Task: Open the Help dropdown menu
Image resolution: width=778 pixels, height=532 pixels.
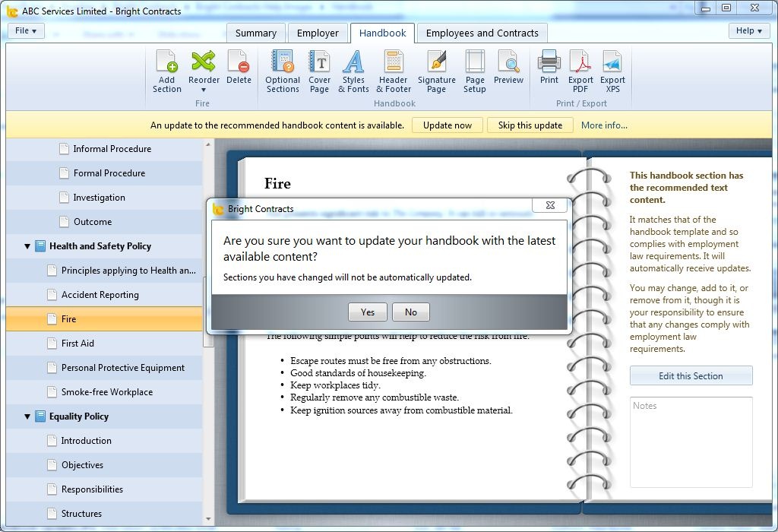Action: tap(748, 30)
